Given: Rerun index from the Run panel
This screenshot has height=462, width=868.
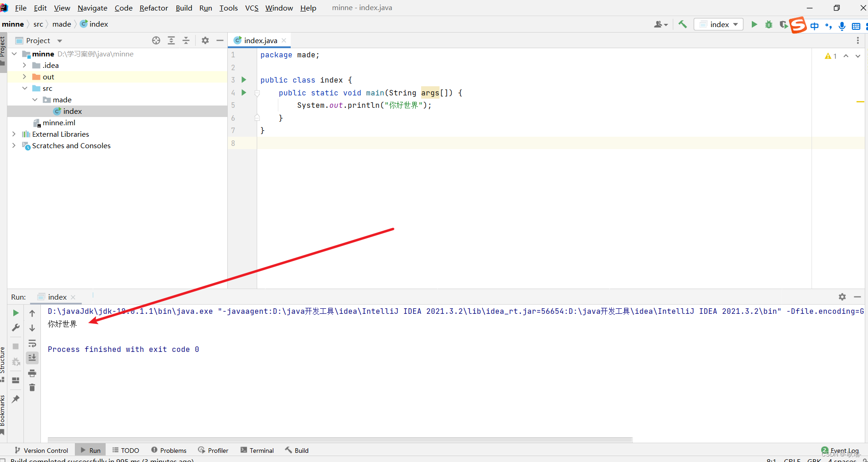Looking at the screenshot, I should [16, 313].
